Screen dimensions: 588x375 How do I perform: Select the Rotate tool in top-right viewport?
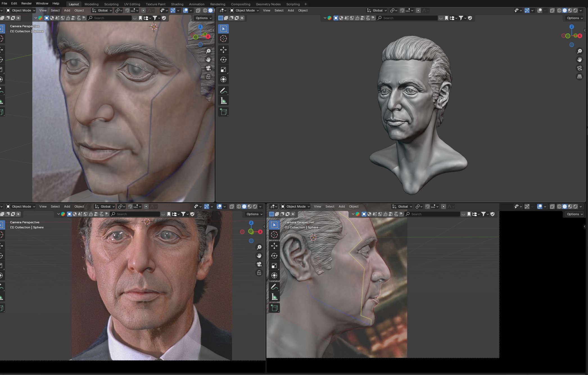tap(223, 60)
